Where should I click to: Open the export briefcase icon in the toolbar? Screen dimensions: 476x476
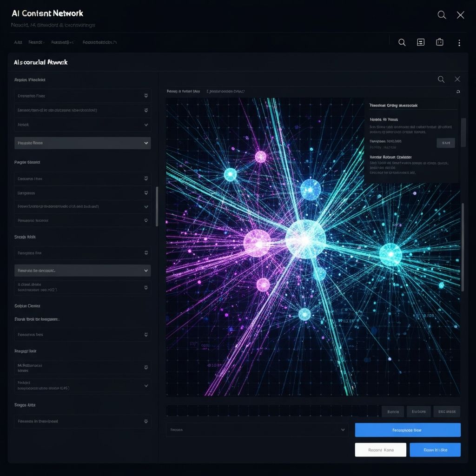pyautogui.click(x=439, y=42)
